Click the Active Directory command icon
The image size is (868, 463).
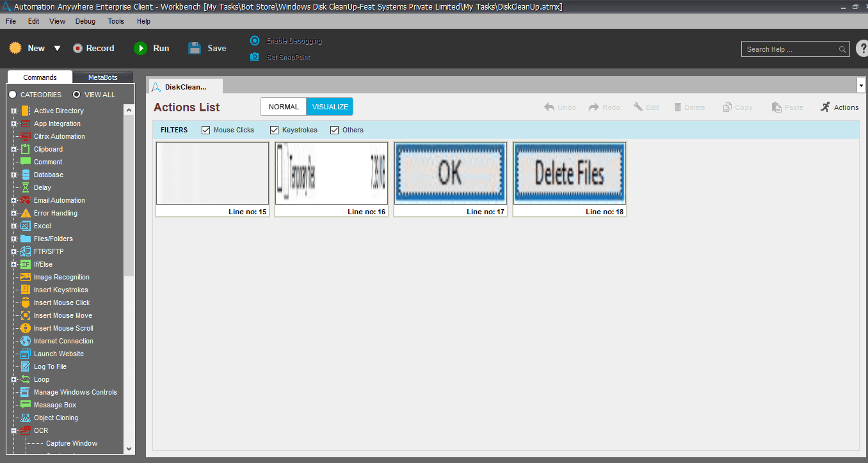click(26, 111)
